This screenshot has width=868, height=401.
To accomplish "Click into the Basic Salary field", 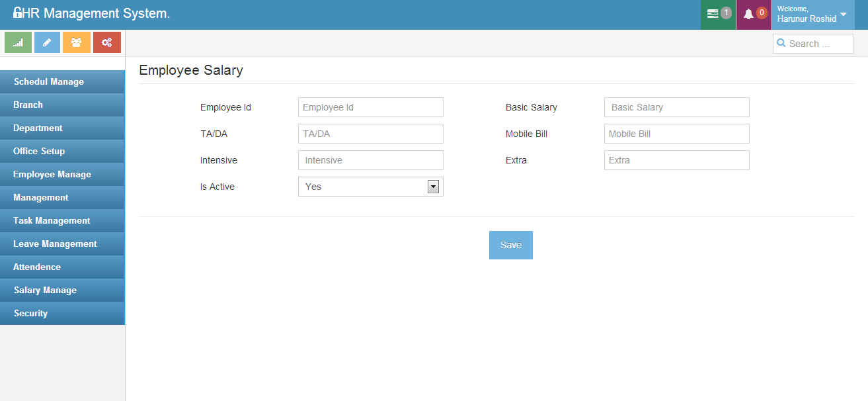I will 676,107.
